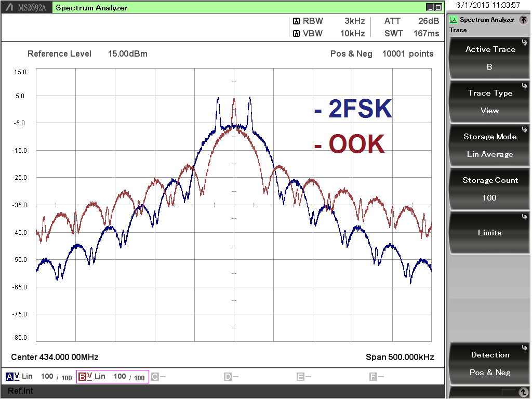Select inactive trace E slot

click(x=300, y=377)
